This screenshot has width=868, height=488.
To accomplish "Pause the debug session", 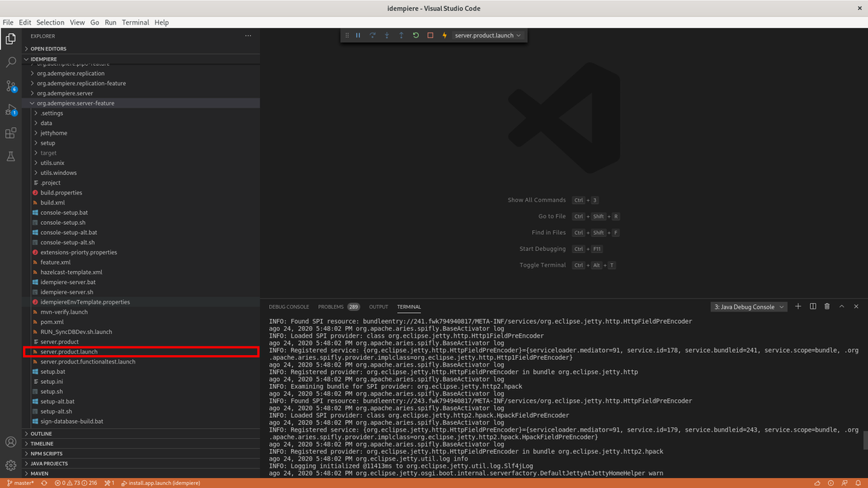I will tap(357, 35).
